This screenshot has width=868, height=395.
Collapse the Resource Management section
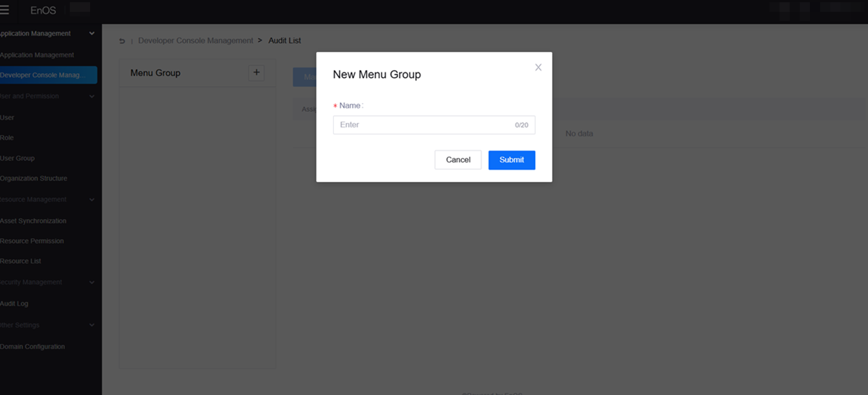(92, 200)
